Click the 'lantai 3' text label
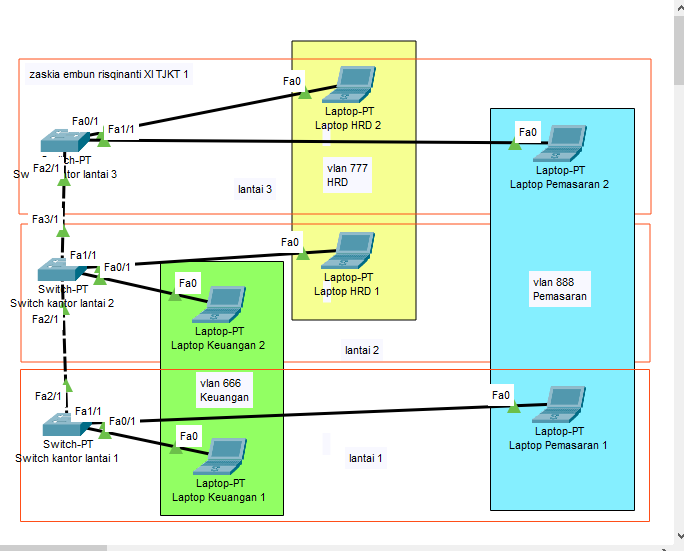Image resolution: width=684 pixels, height=551 pixels. (x=255, y=189)
